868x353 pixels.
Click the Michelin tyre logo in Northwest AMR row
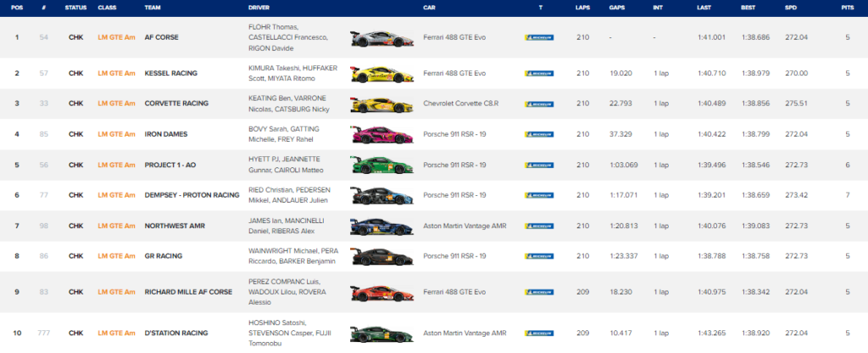(x=539, y=226)
